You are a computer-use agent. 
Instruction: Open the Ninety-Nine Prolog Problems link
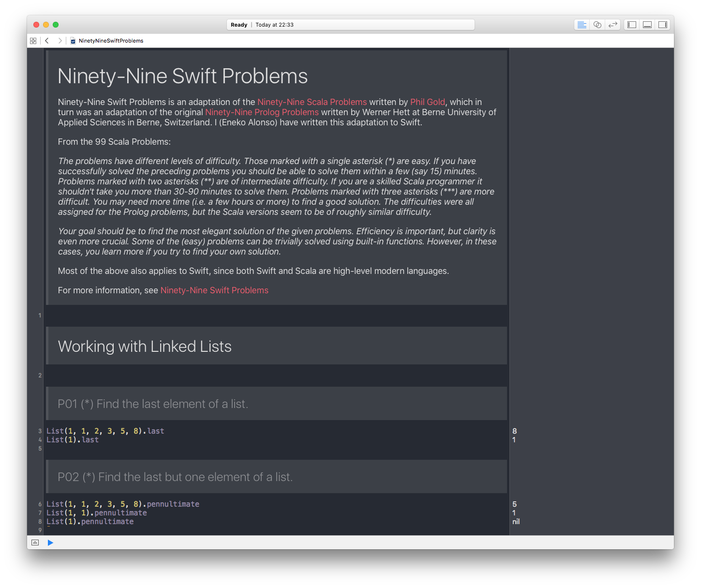tap(262, 112)
